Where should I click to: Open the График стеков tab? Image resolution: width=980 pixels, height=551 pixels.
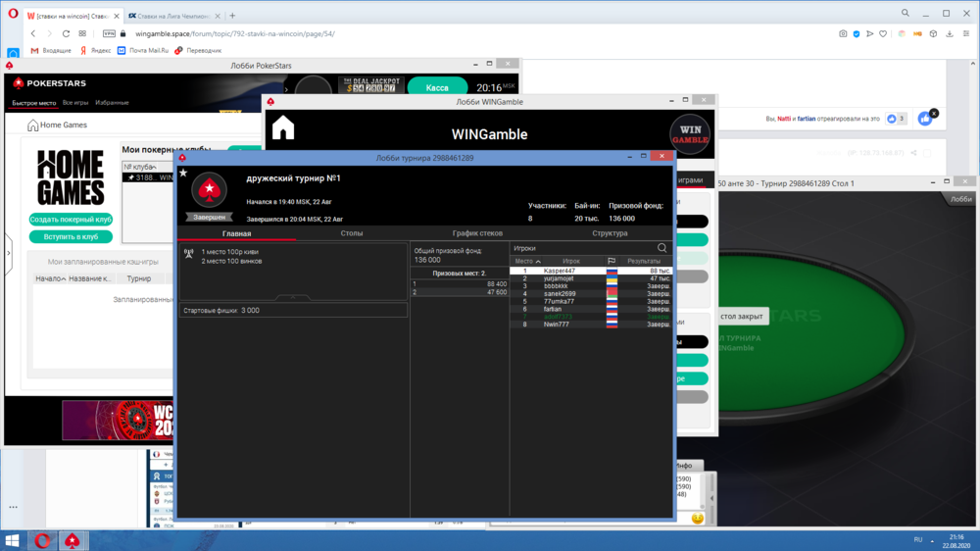coord(477,233)
